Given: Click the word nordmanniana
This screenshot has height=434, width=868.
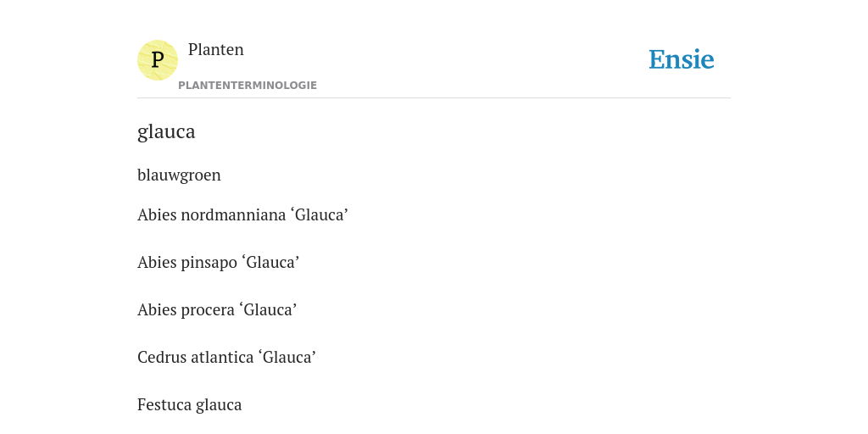Looking at the screenshot, I should point(232,214).
